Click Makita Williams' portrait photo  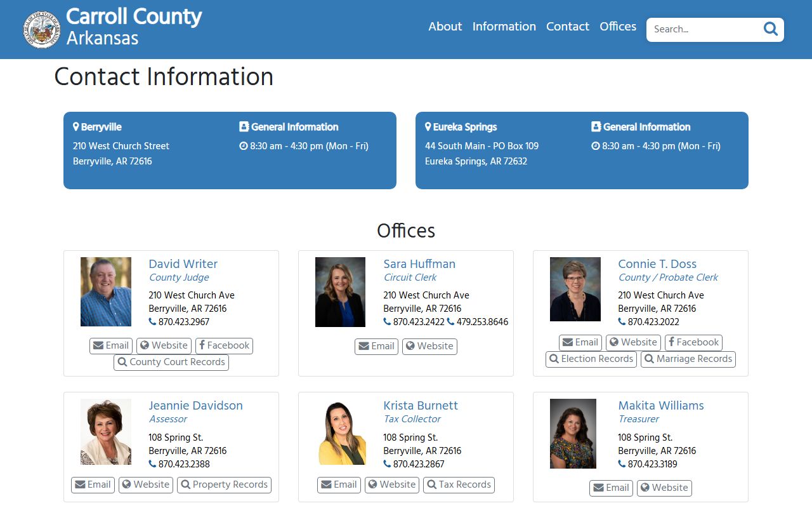click(573, 434)
